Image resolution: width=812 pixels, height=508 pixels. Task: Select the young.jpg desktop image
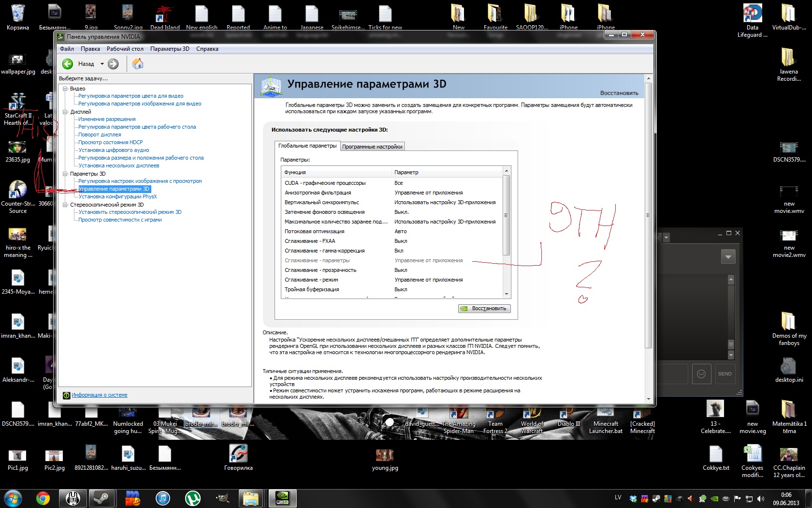(385, 460)
